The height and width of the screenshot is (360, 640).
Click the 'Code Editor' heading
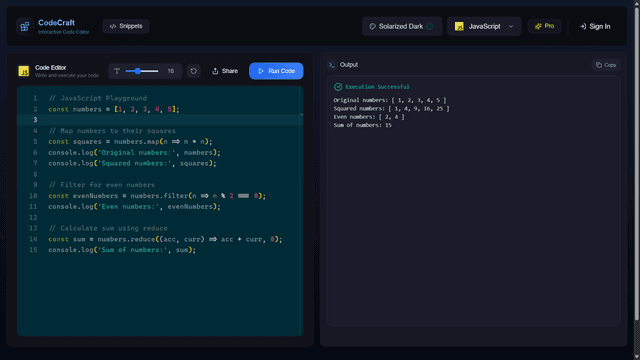(x=51, y=68)
